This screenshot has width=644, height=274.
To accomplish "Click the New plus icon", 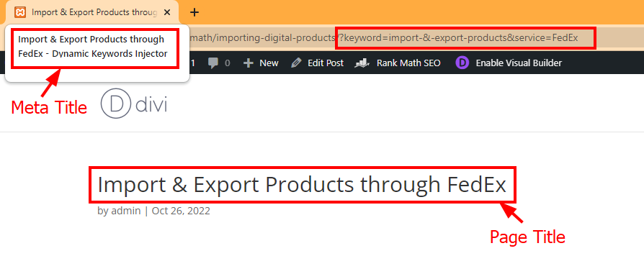I will pyautogui.click(x=248, y=63).
